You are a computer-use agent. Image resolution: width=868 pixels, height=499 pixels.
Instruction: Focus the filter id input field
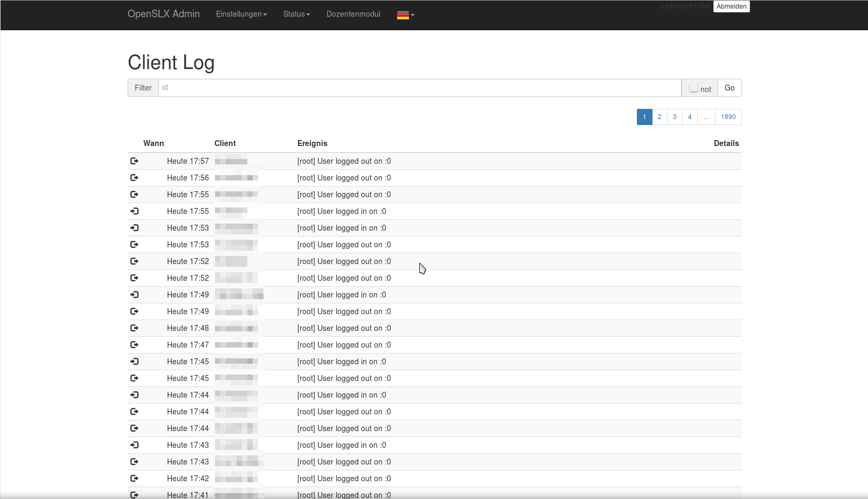[419, 88]
